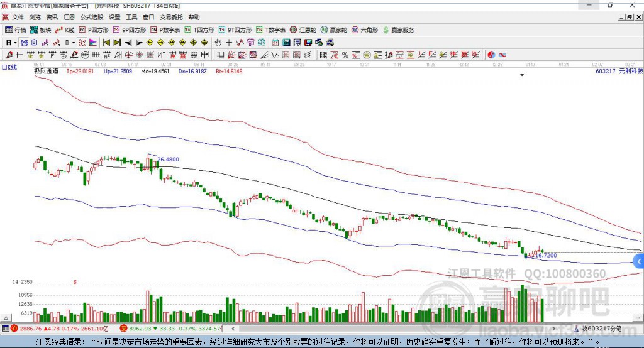Toggle the 极反 channel indicator icon

82,43
